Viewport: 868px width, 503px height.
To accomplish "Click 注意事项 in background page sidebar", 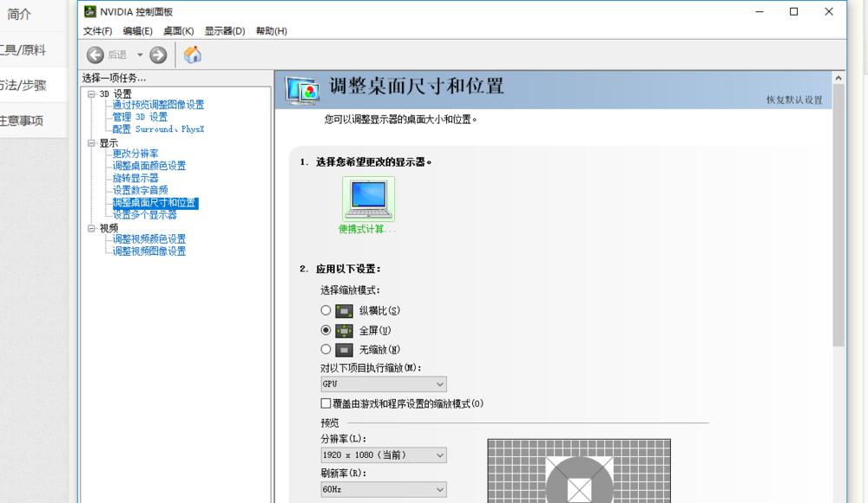I will [x=22, y=121].
